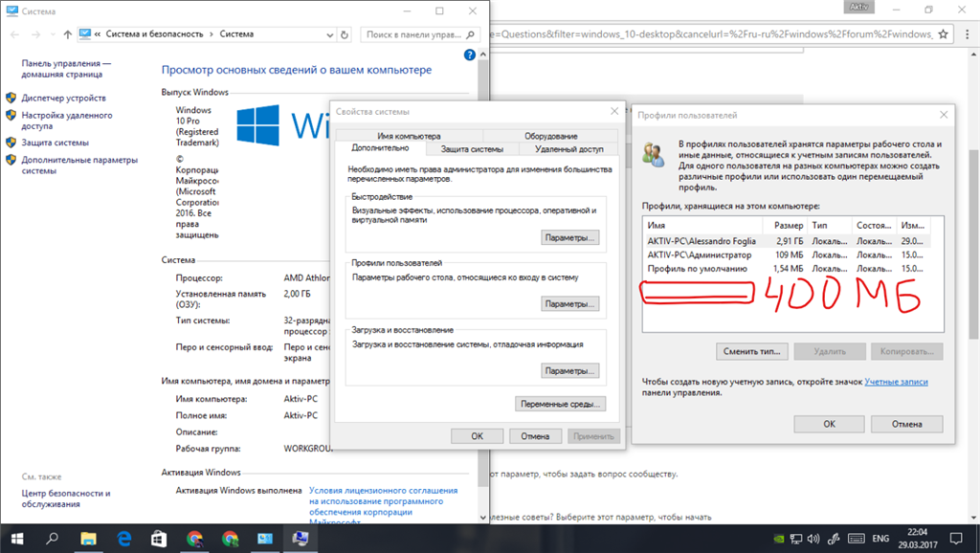980x553 pixels.
Task: Click the Система window title bar icon
Action: point(11,11)
